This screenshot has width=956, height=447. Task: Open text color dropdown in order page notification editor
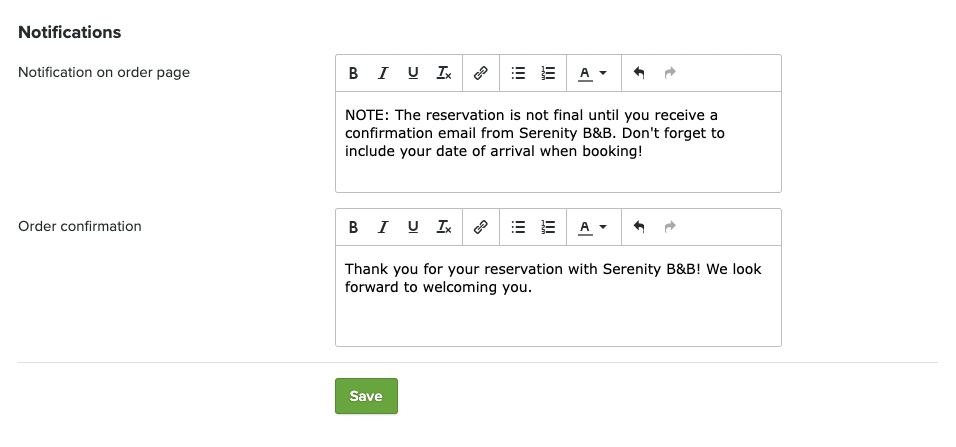[594, 73]
